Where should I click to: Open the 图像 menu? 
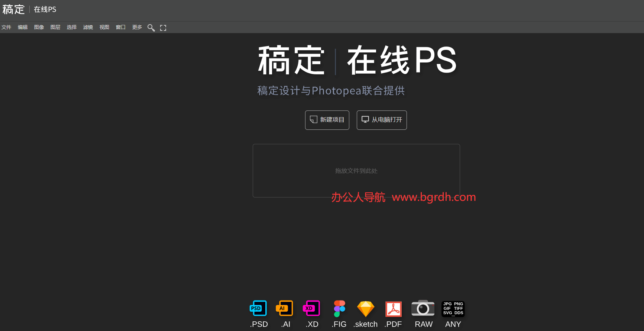coord(39,27)
